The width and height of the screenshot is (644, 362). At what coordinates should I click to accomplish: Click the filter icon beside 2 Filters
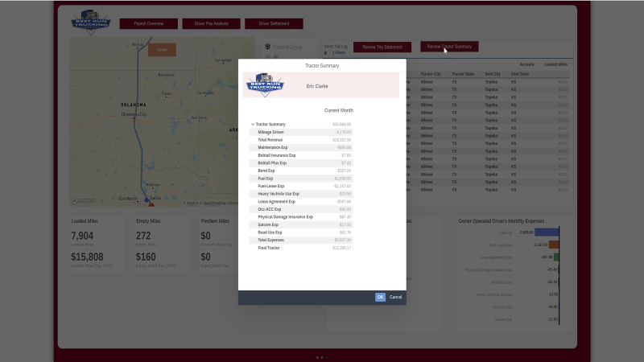326,52
